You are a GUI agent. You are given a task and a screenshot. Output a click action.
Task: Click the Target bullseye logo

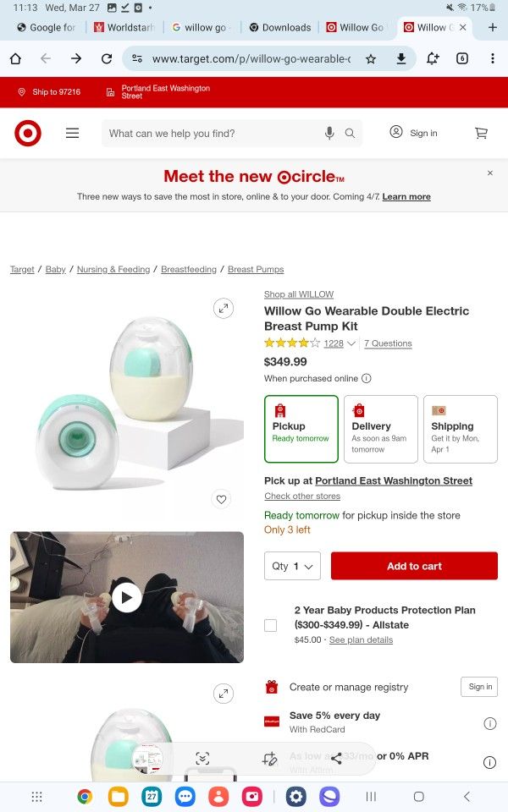[x=28, y=133]
